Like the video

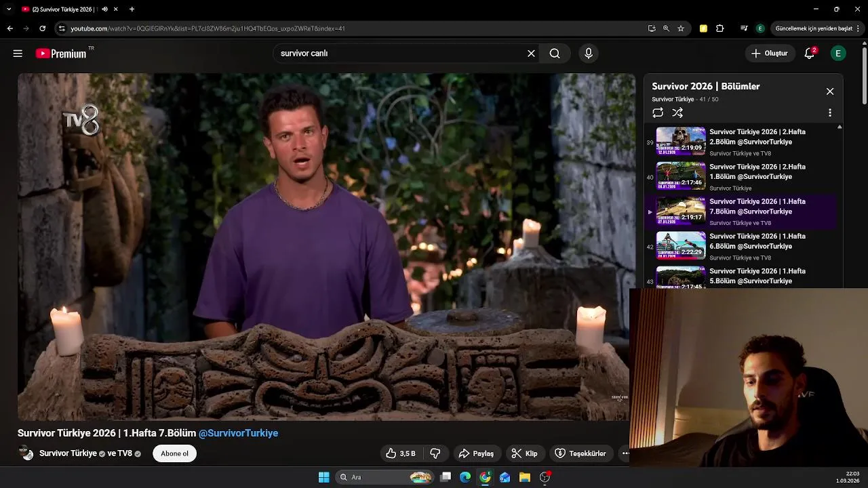coord(400,453)
